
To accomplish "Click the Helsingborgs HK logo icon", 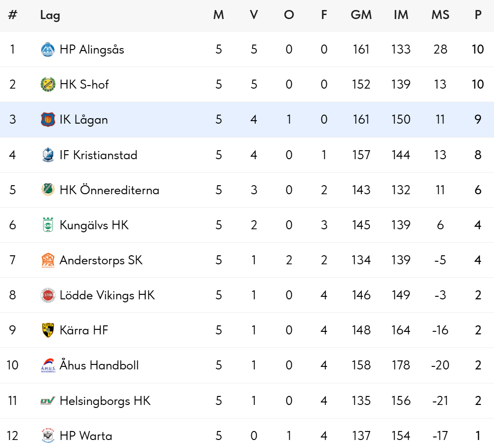I will [48, 401].
